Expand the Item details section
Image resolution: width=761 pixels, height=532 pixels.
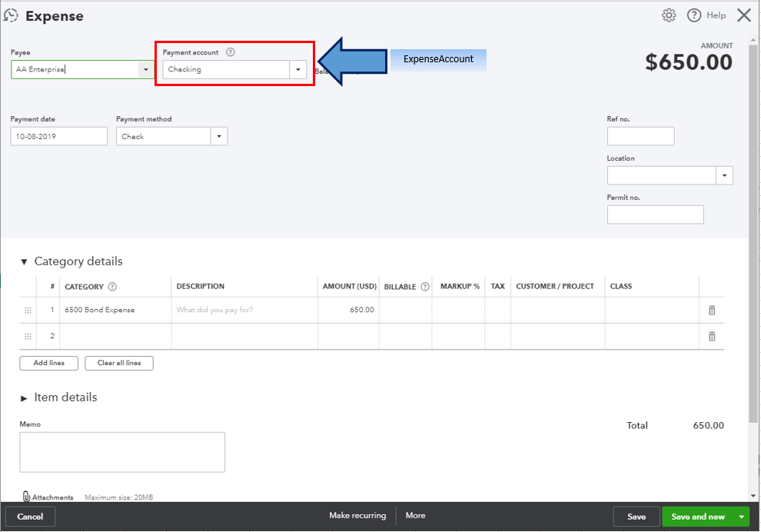click(24, 398)
